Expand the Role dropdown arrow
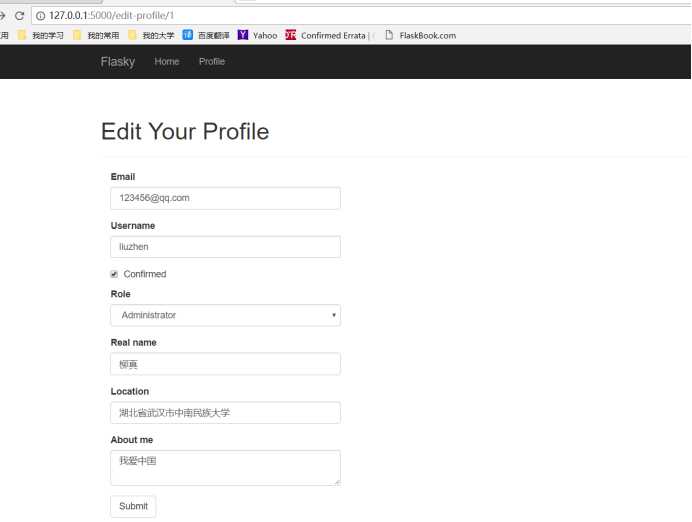The image size is (692, 522). (334, 315)
